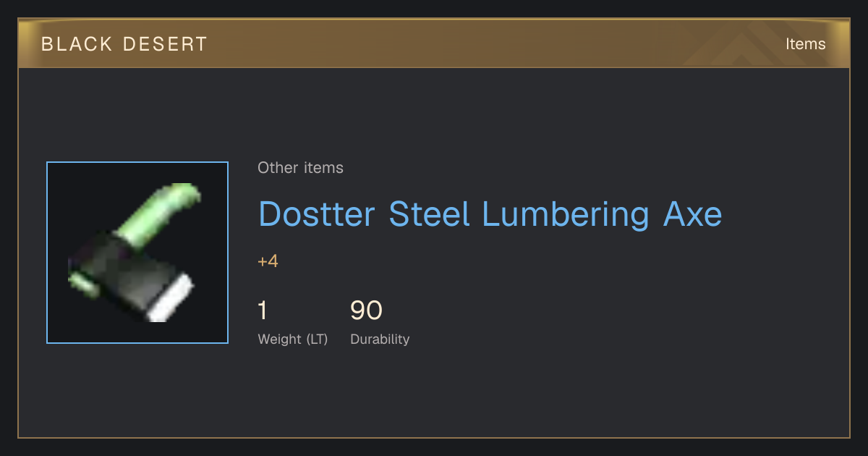The image size is (868, 456).
Task: Click the BLACK DESERT header title
Action: tap(124, 44)
